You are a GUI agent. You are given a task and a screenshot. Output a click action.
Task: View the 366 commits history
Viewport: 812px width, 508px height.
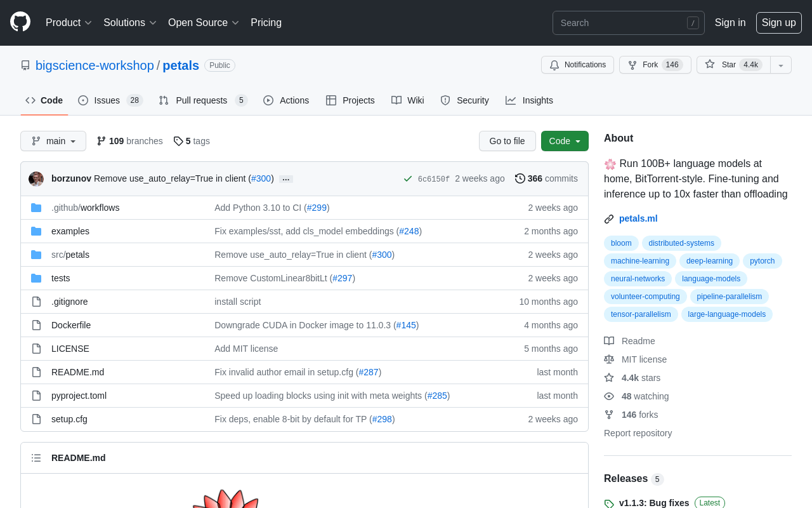[x=546, y=178]
